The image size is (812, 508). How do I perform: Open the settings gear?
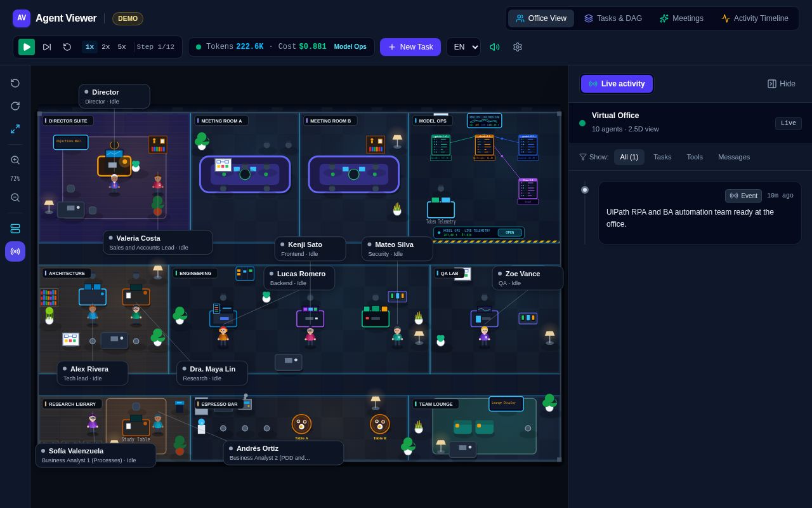(x=518, y=47)
